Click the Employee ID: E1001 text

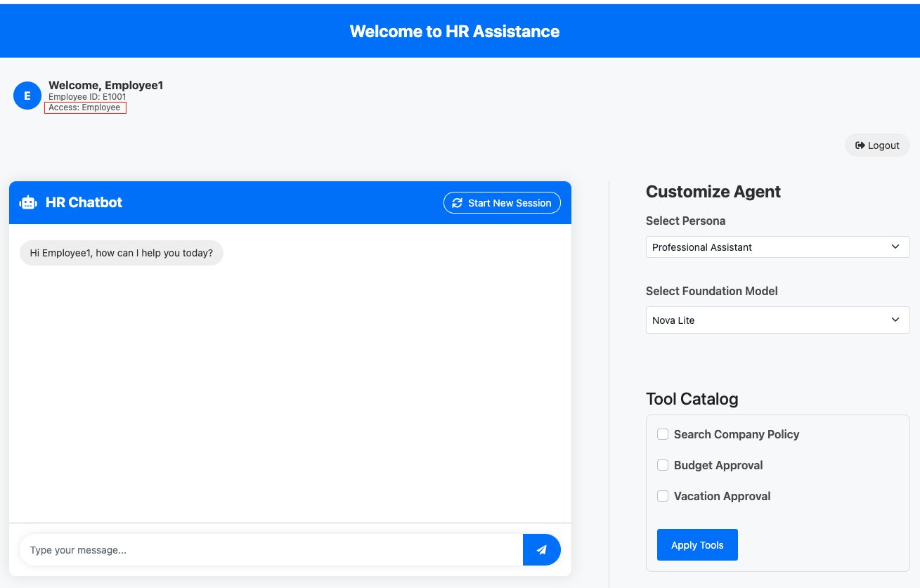pos(87,97)
